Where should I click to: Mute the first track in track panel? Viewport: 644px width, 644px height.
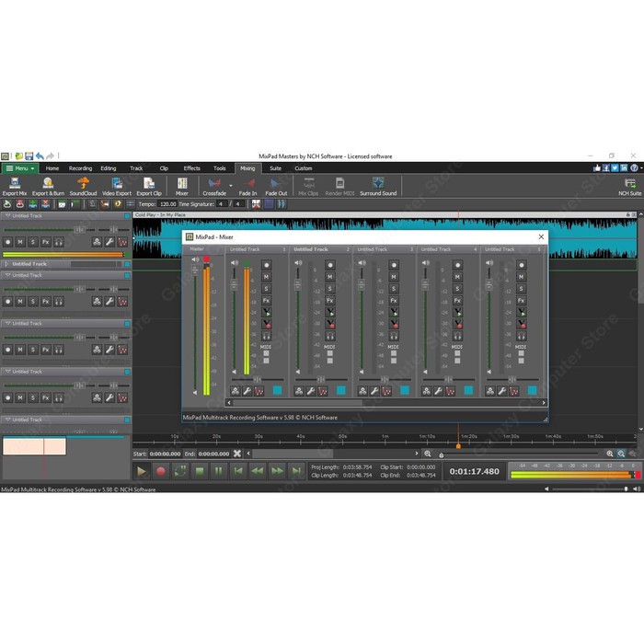coord(20,242)
